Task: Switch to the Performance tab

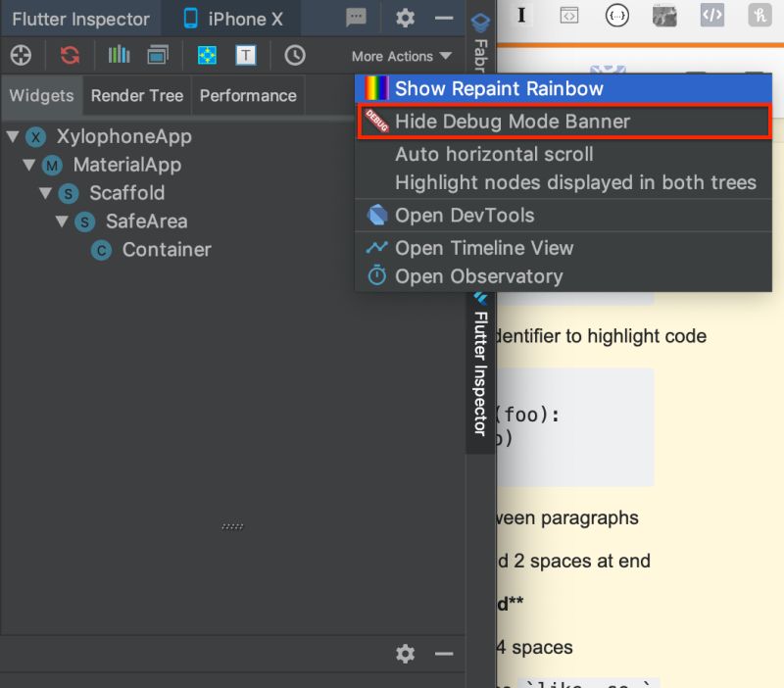Action: click(x=248, y=95)
